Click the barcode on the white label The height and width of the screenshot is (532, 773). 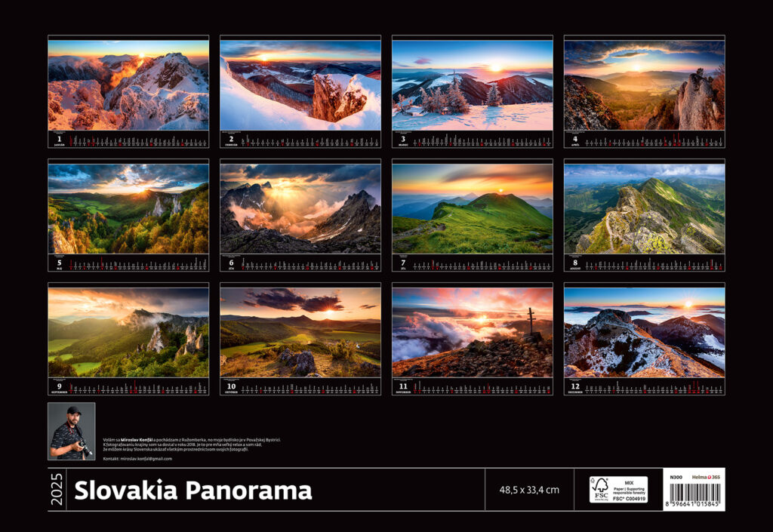click(694, 495)
